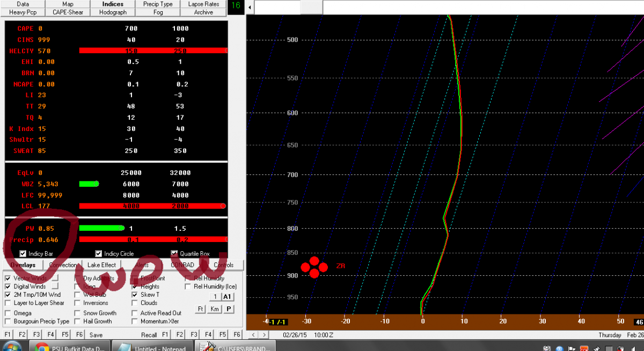Click the small button beside Vector Winds
This screenshot has width=644, height=351.
pyautogui.click(x=55, y=279)
